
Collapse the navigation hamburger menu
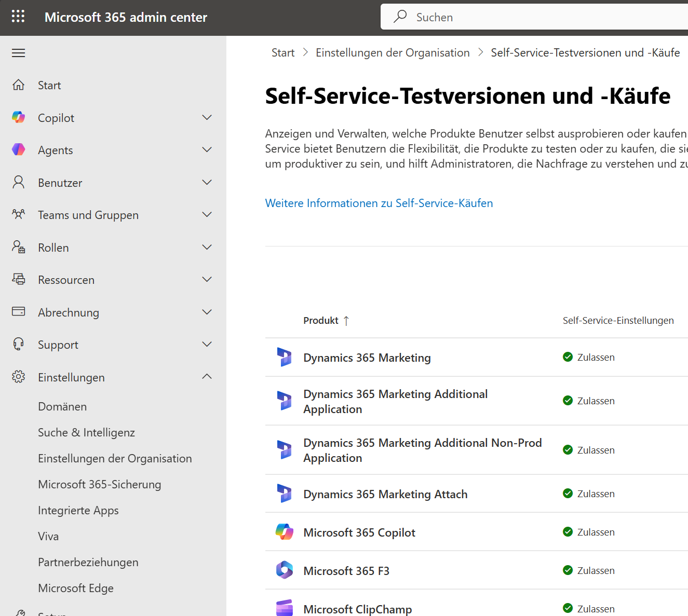tap(19, 53)
